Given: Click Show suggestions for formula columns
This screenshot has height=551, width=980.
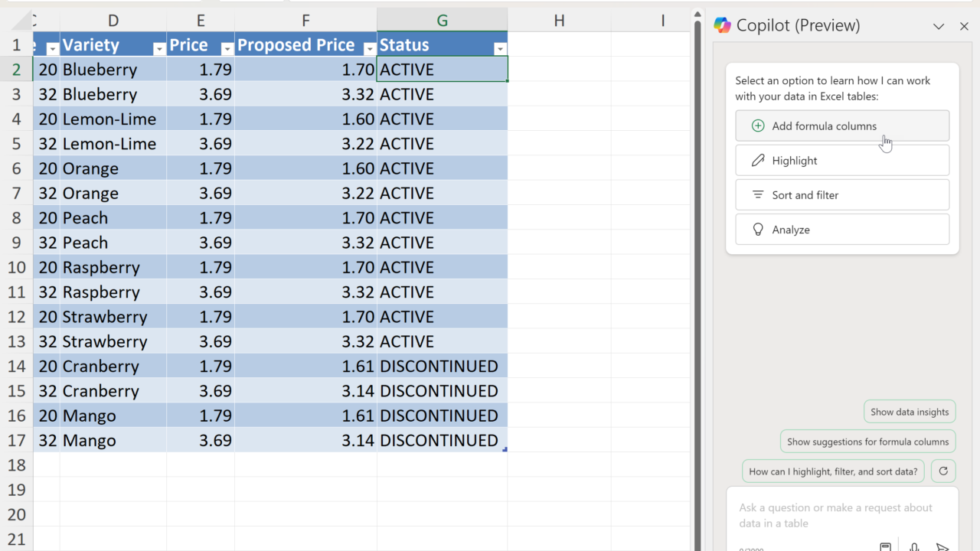Looking at the screenshot, I should [x=867, y=442].
